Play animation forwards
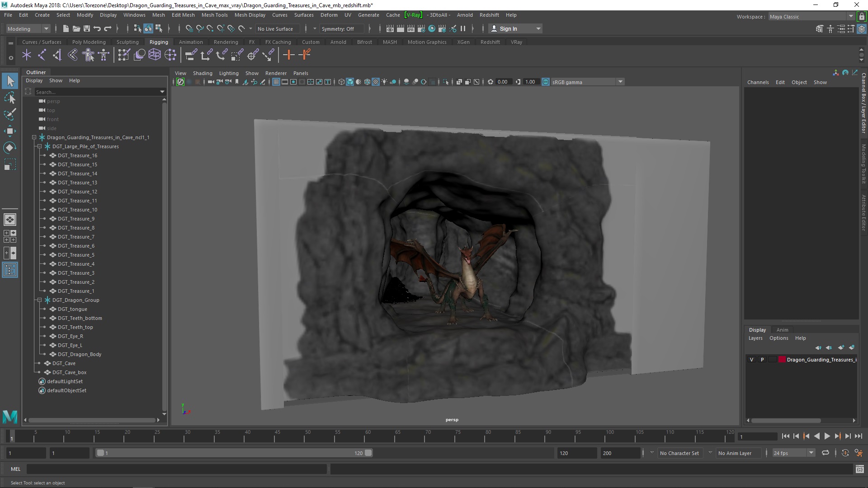 coord(827,436)
